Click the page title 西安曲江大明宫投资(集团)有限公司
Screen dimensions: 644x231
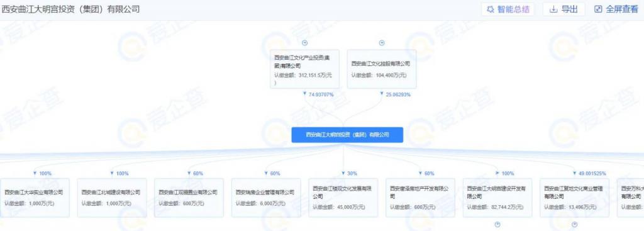(70, 9)
